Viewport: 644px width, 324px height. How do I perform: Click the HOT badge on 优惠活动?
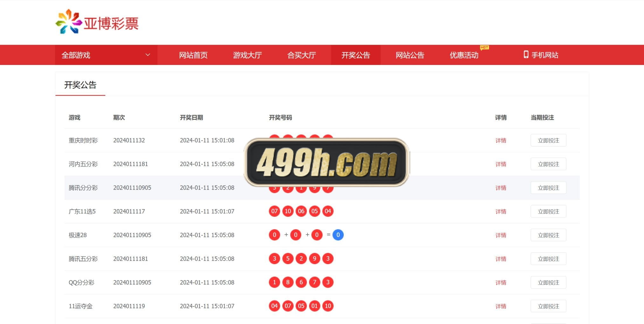pos(484,47)
